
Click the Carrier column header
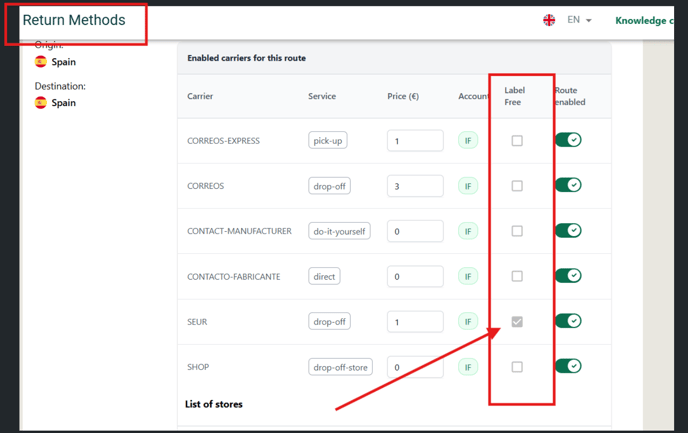pos(200,96)
